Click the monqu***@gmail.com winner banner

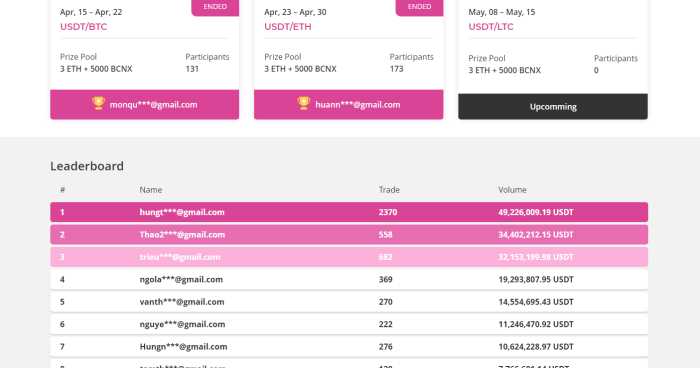pyautogui.click(x=145, y=105)
